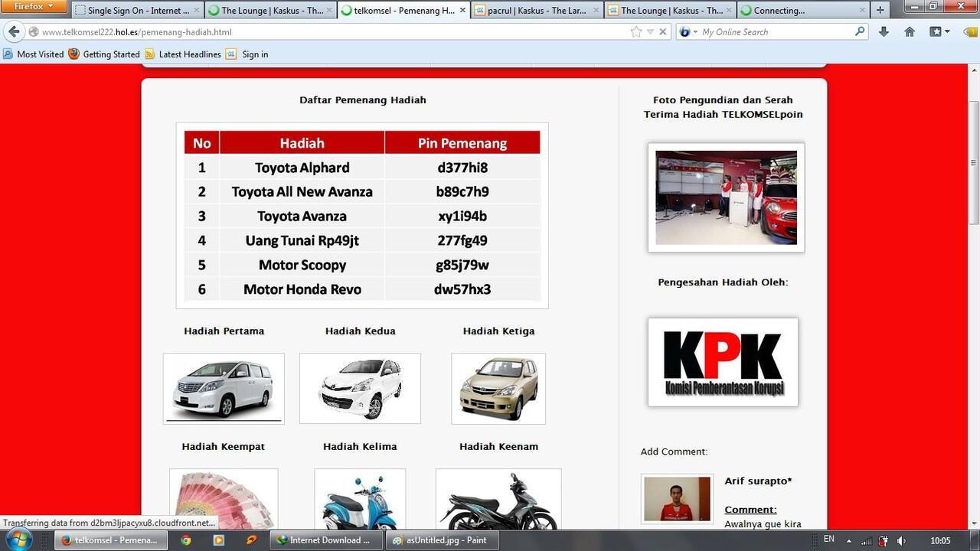Click the Rupiah cash banknotes image
This screenshot has width=980, height=551.
pyautogui.click(x=224, y=498)
